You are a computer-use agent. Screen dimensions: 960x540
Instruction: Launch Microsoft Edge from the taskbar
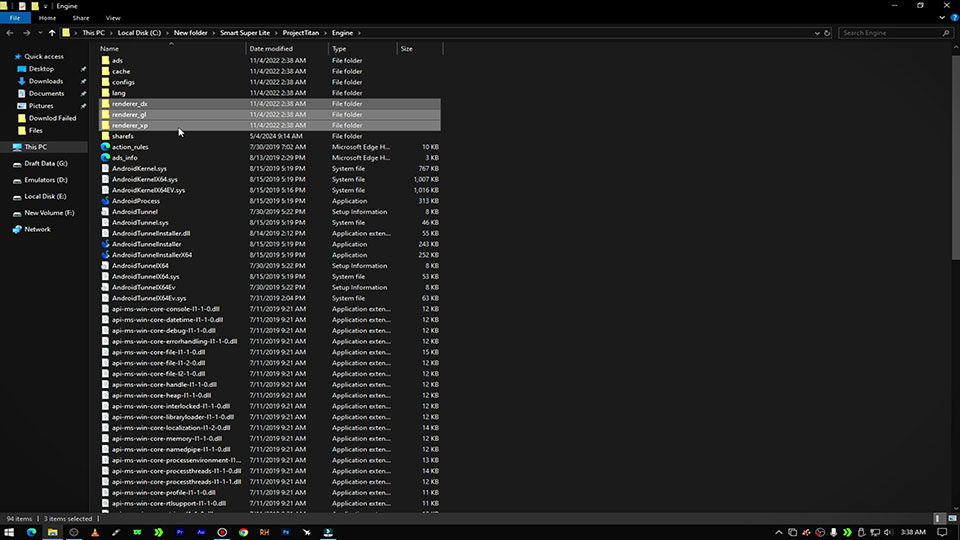(x=31, y=533)
